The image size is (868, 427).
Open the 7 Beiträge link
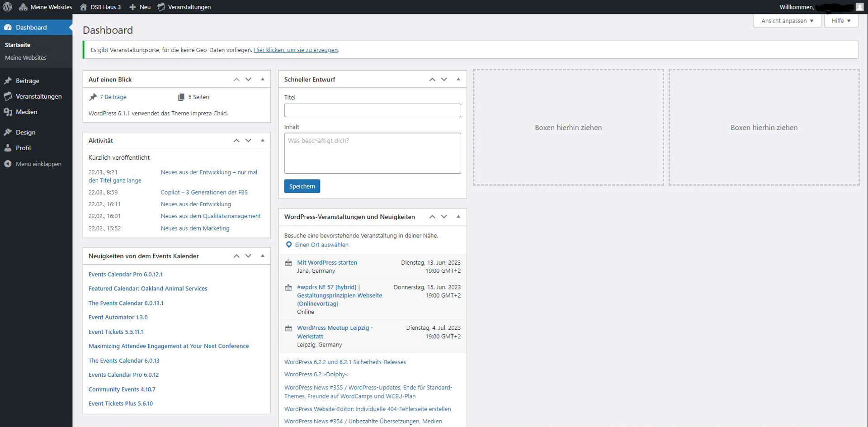point(113,97)
